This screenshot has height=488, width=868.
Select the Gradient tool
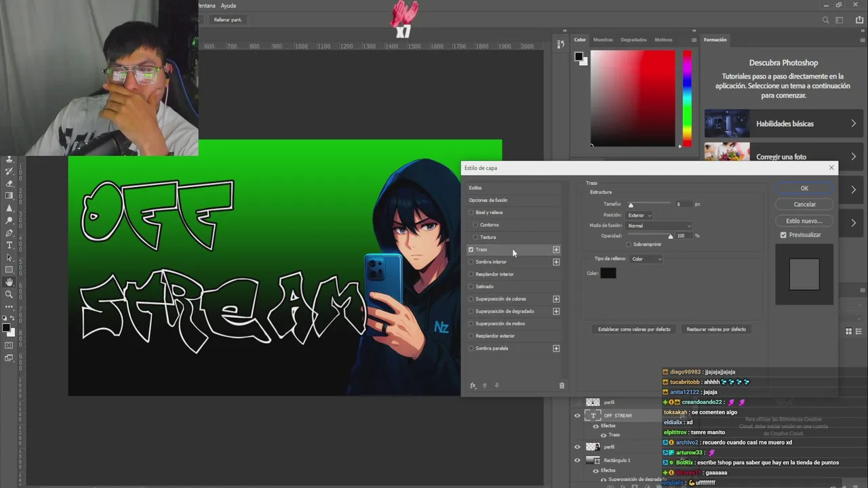click(9, 195)
